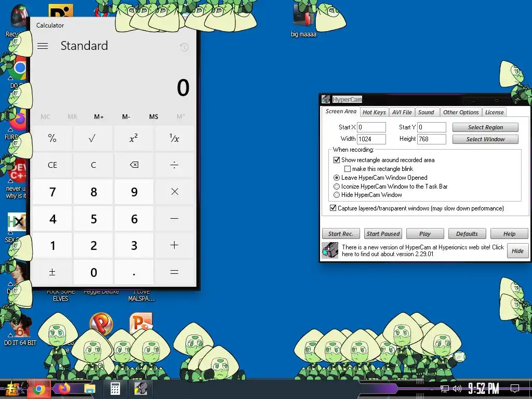Open the notification center icon
The image size is (532, 399).
(515, 389)
